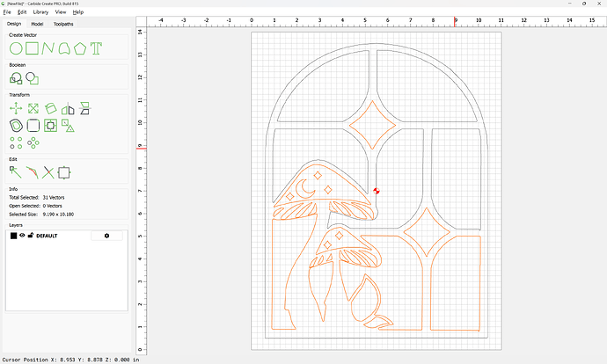Open DEFAULT layer settings gear
Viewport: 607px width, 364px height.
(x=106, y=236)
